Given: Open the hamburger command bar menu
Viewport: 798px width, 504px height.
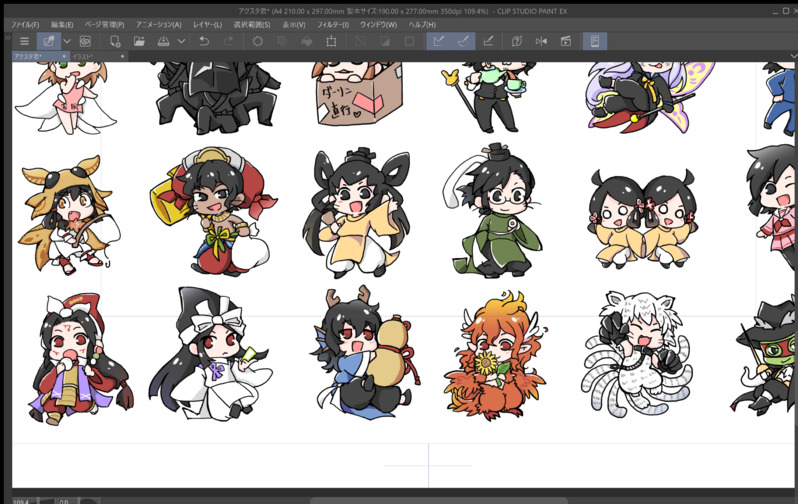Looking at the screenshot, I should coord(24,41).
